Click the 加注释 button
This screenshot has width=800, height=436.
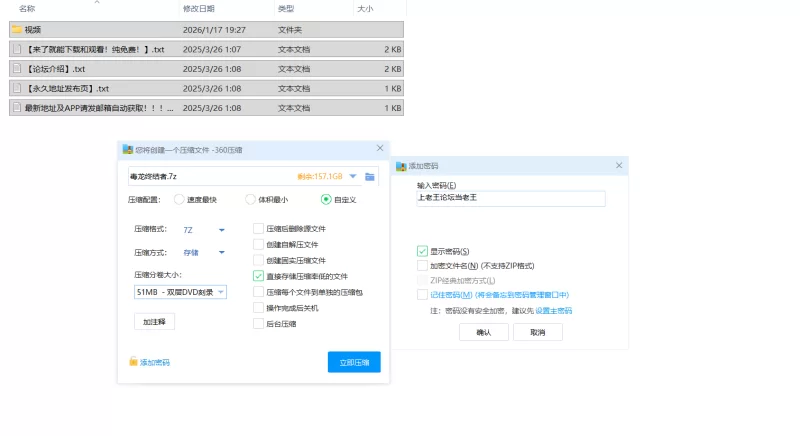pyautogui.click(x=154, y=322)
